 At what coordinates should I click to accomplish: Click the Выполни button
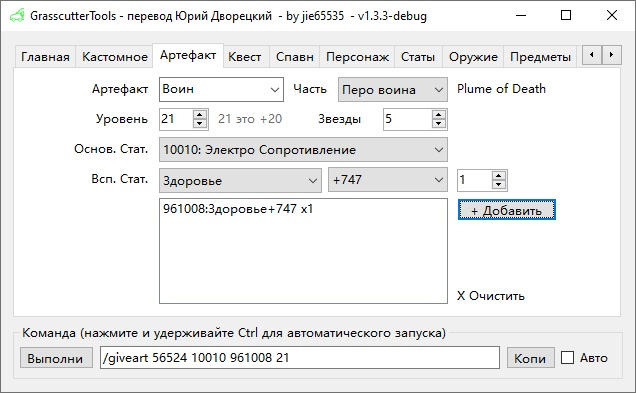coord(56,358)
